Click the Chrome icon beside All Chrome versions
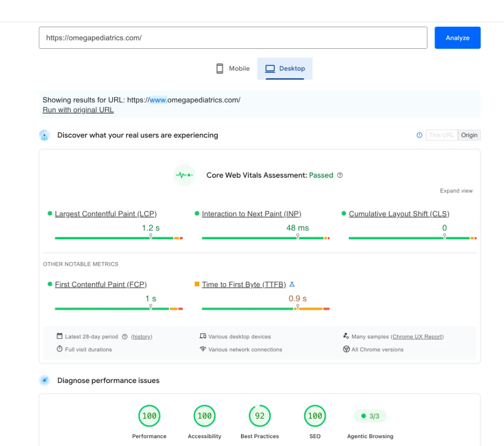 pos(346,349)
